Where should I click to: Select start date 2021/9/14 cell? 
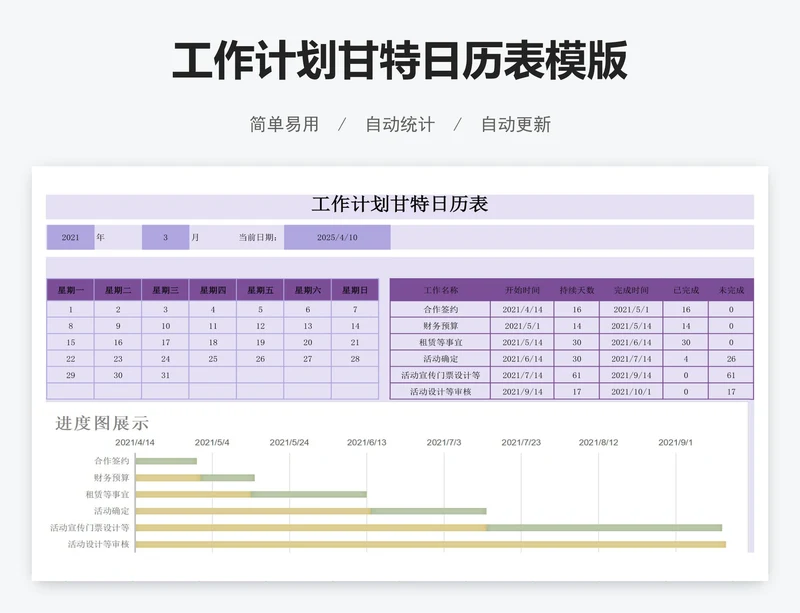522,392
